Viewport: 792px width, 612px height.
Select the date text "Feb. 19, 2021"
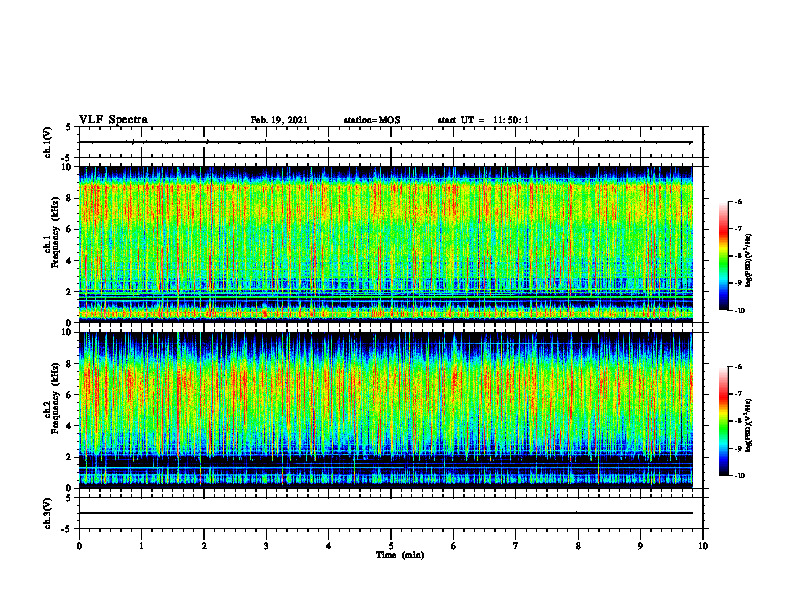(x=279, y=120)
